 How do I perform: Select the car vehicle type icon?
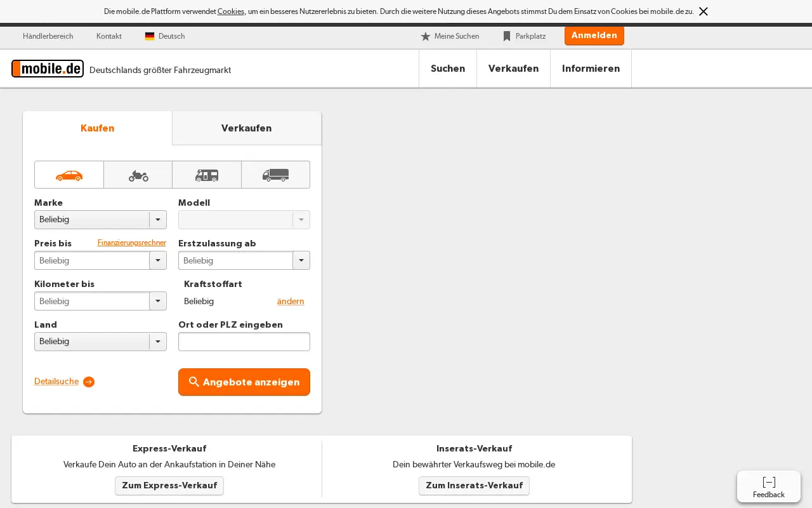coord(69,175)
